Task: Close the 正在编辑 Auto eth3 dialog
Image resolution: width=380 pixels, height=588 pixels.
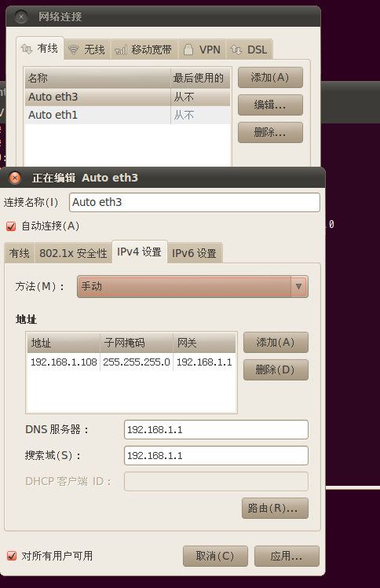Action: (x=15, y=178)
